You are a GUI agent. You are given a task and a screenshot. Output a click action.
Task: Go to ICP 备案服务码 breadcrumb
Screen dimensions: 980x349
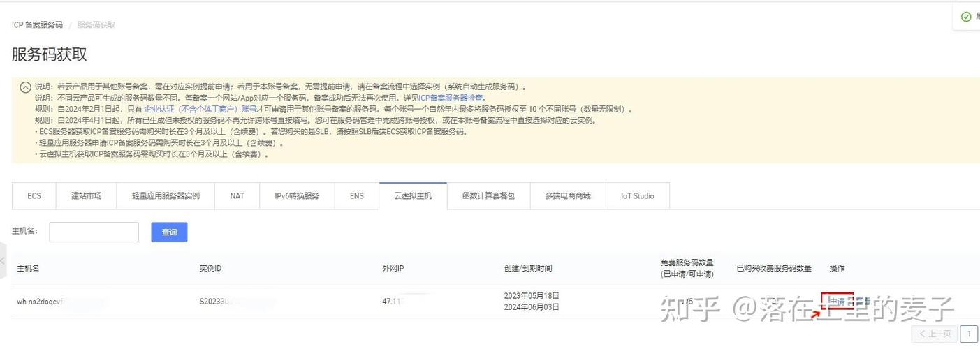point(37,24)
